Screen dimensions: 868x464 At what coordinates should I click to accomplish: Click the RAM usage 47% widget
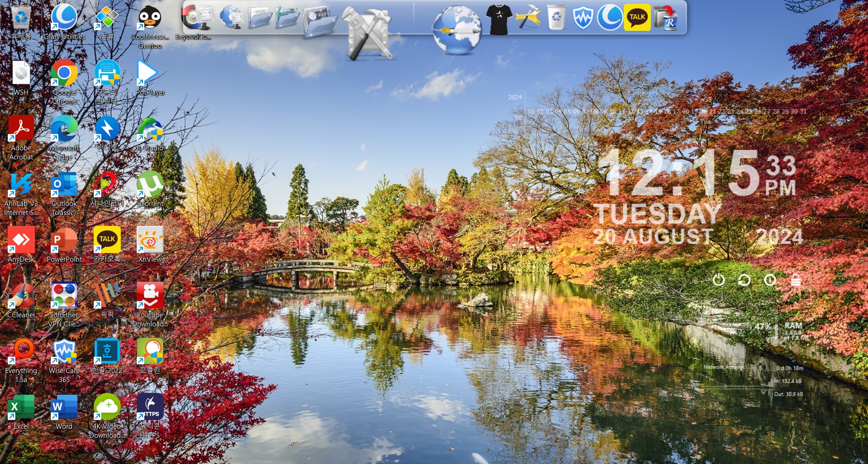[x=781, y=332]
